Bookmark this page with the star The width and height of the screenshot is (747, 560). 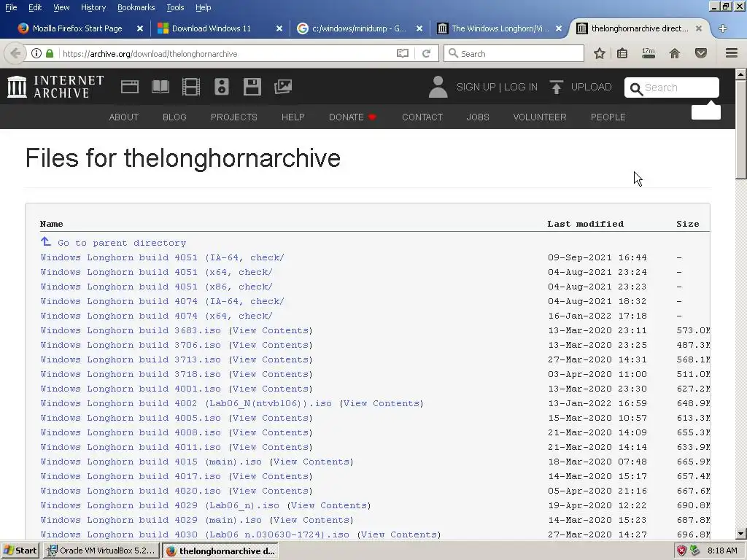[x=600, y=53]
